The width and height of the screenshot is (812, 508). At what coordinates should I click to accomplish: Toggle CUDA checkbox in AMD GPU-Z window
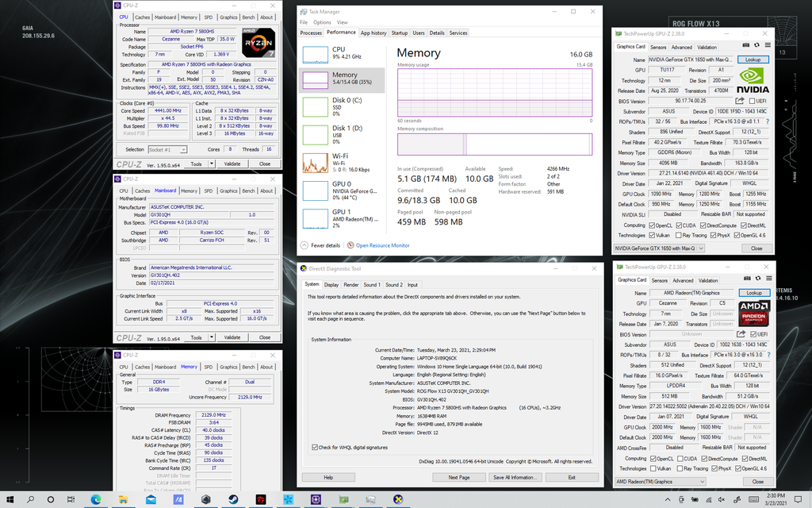click(680, 459)
